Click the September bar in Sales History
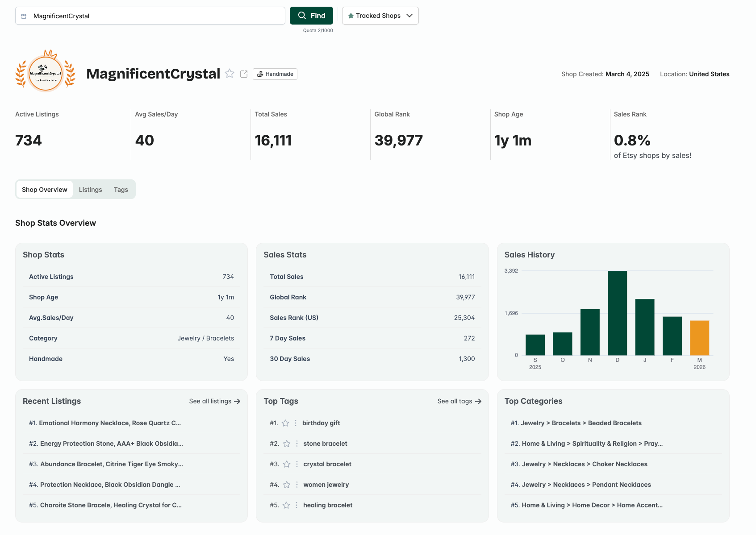The height and width of the screenshot is (535, 756). tap(535, 345)
